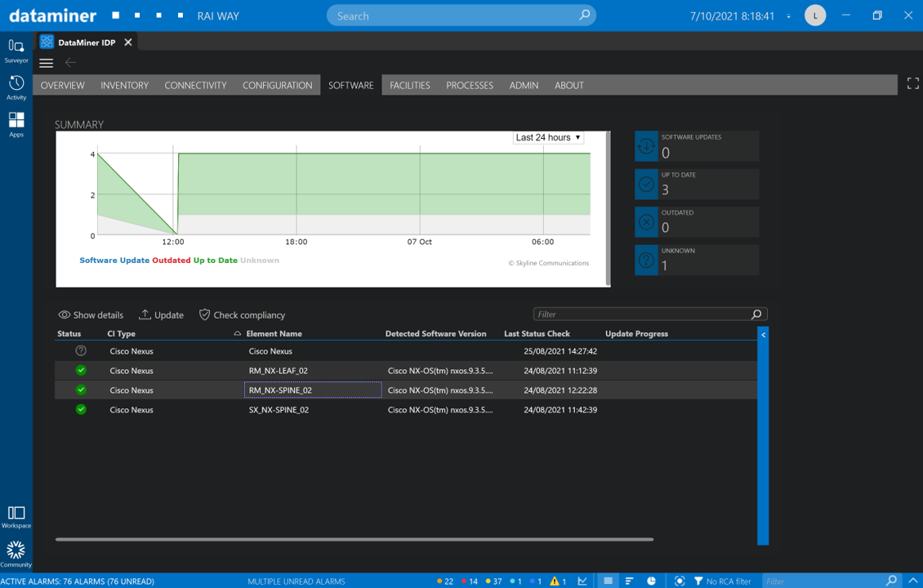
Task: Click the alarm console Filter field
Action: (832, 581)
